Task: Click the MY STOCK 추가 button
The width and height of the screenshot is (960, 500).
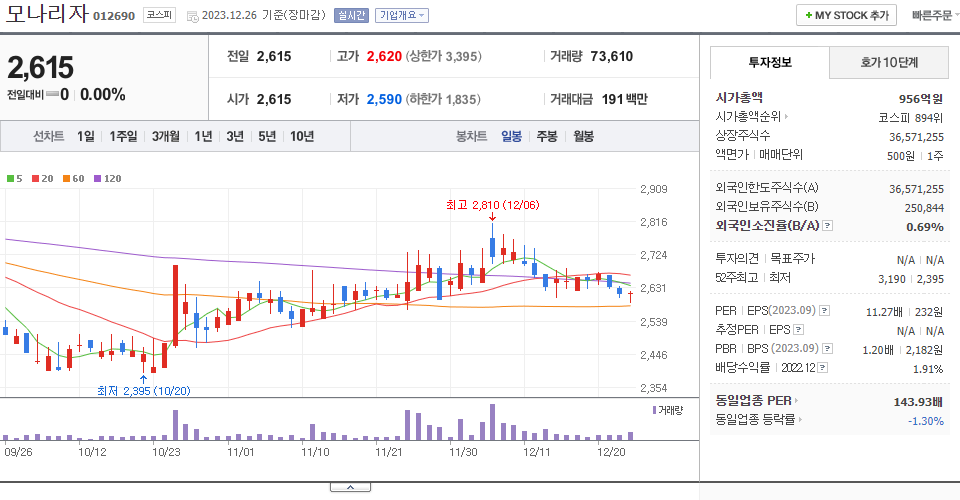Action: tap(846, 15)
